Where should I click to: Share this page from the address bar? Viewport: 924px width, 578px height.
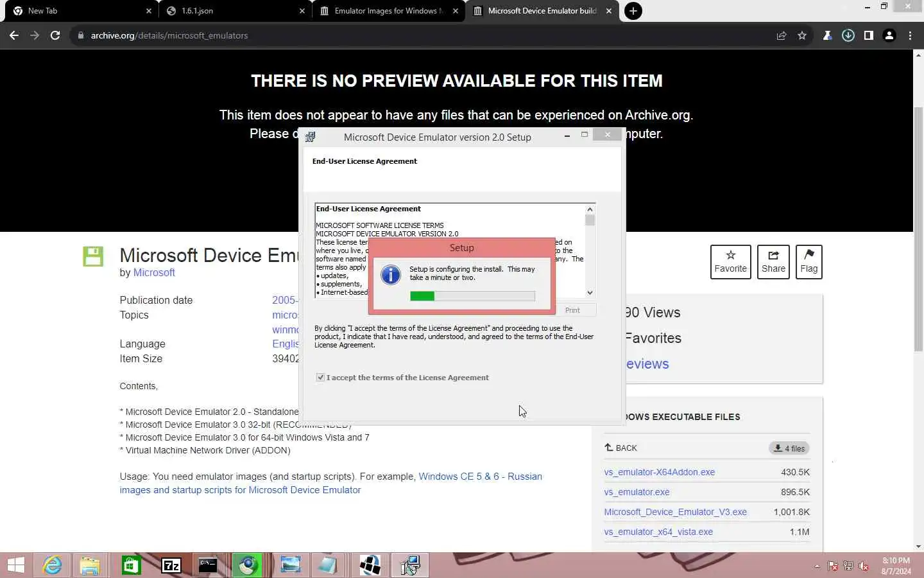(782, 35)
